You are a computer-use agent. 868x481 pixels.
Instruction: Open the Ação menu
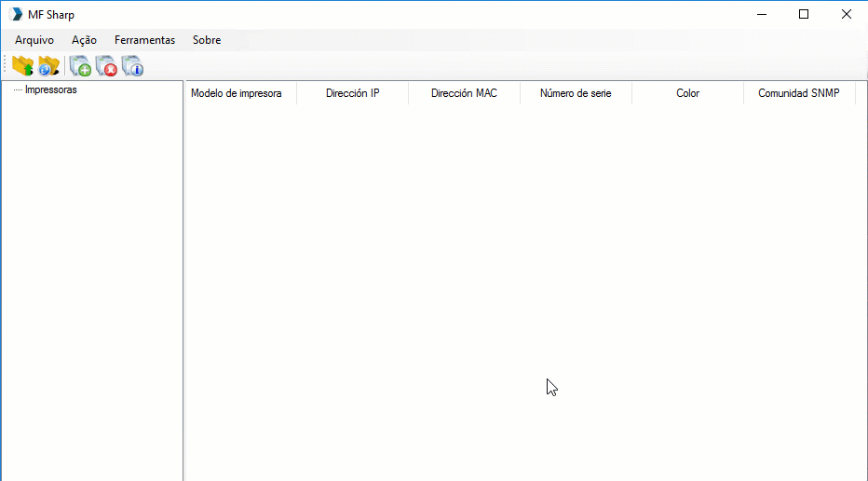point(84,40)
